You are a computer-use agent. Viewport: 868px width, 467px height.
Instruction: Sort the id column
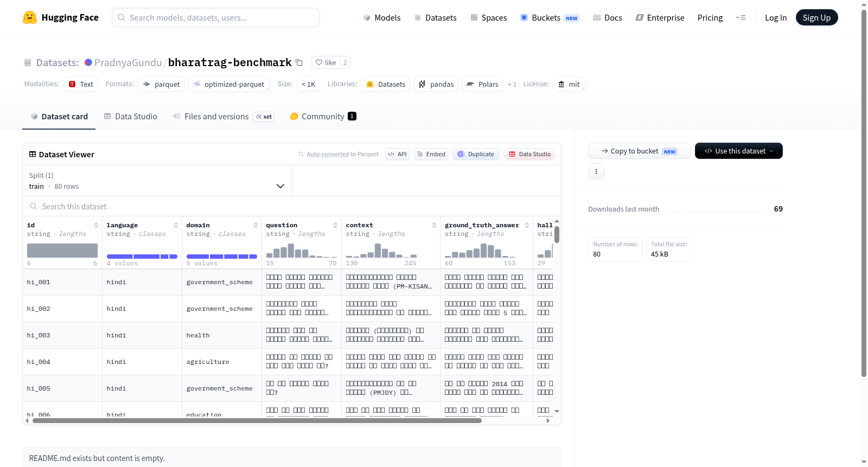point(96,225)
